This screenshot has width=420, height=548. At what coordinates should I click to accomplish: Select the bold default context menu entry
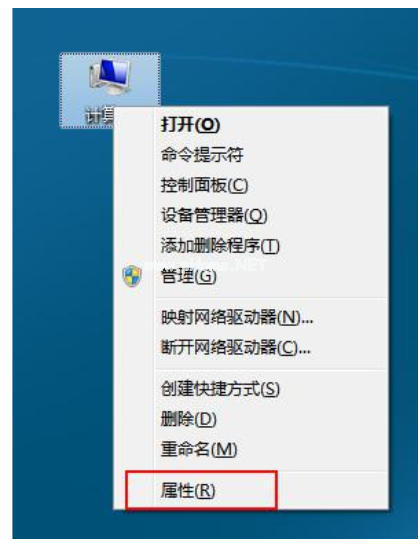251,125
